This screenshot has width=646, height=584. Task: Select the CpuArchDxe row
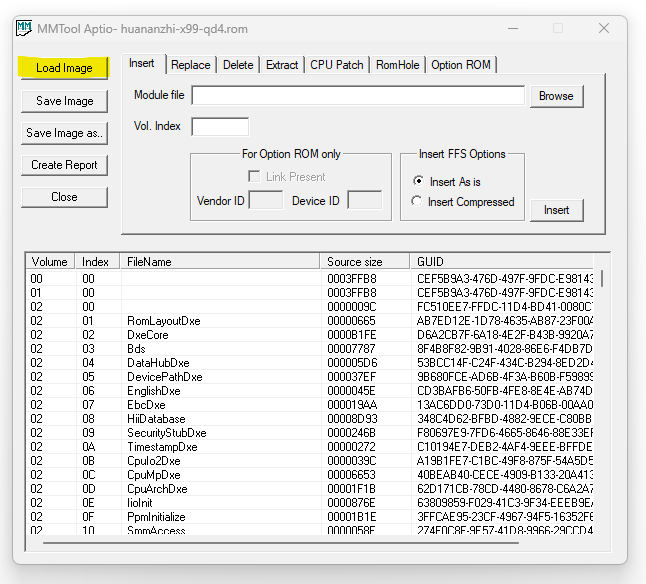(310, 489)
